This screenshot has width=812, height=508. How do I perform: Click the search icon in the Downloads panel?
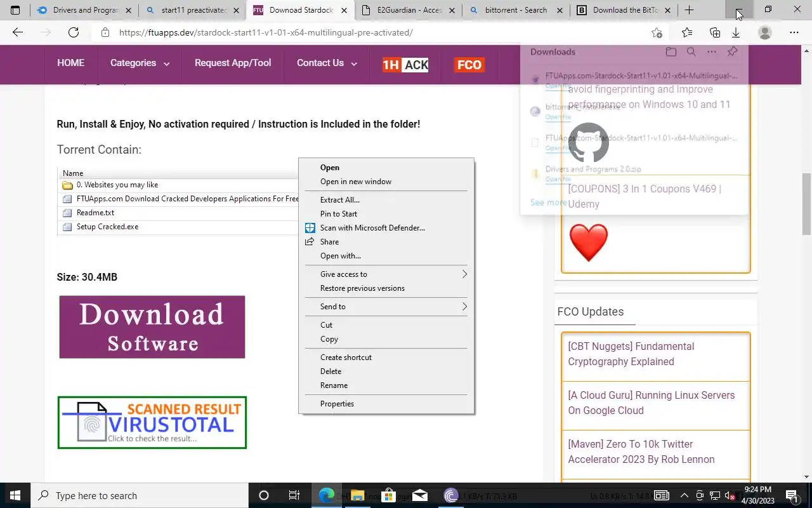click(x=691, y=52)
